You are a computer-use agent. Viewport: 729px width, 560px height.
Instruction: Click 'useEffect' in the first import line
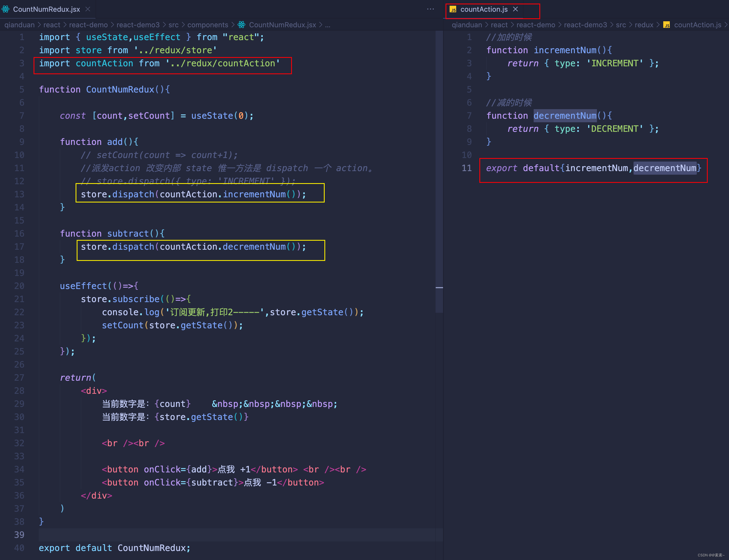[x=157, y=37]
